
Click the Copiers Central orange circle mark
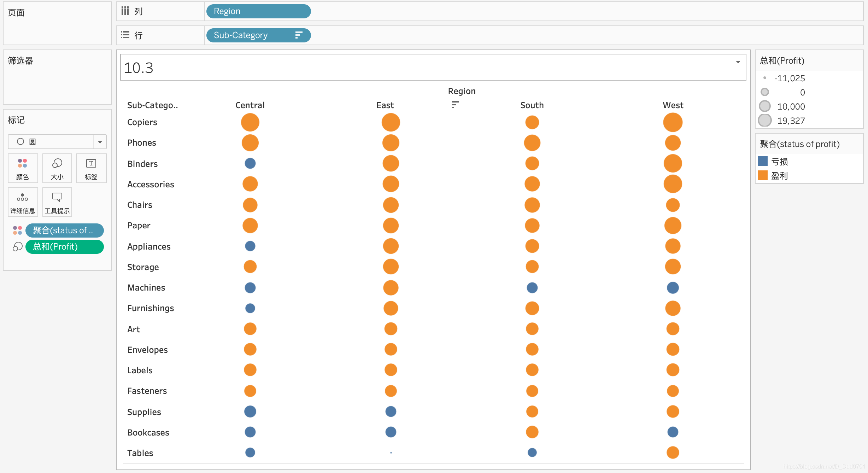(x=250, y=122)
